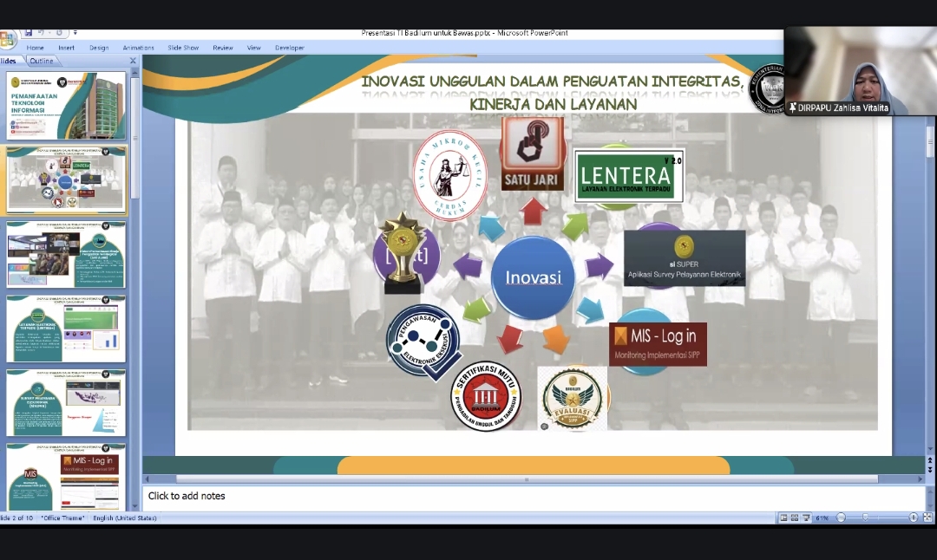Click horizontal scrollbar left arrow
This screenshot has height=560, width=937.
pos(147,479)
